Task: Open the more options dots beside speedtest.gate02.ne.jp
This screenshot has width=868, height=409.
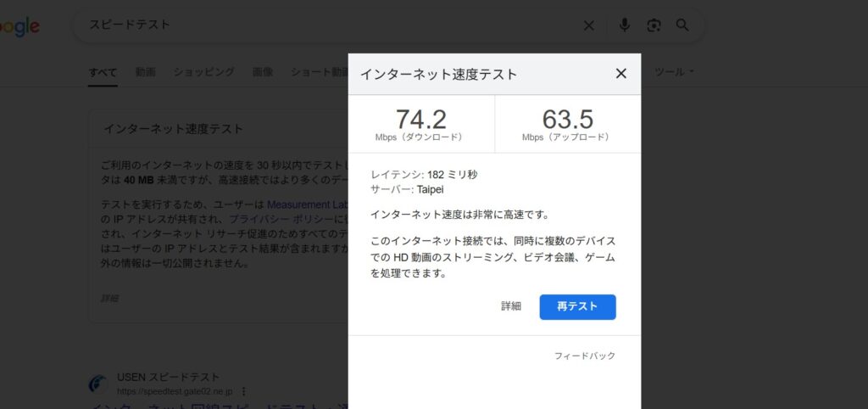Action: coord(244,391)
